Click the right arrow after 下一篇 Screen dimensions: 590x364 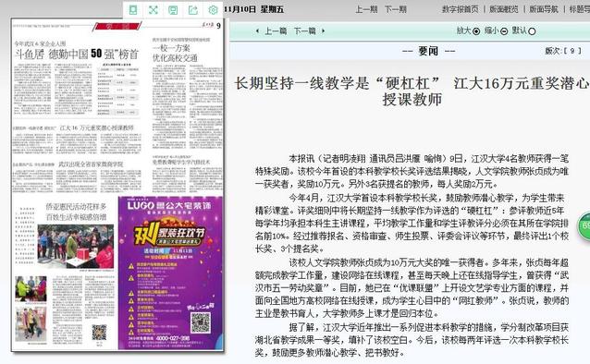click(324, 30)
